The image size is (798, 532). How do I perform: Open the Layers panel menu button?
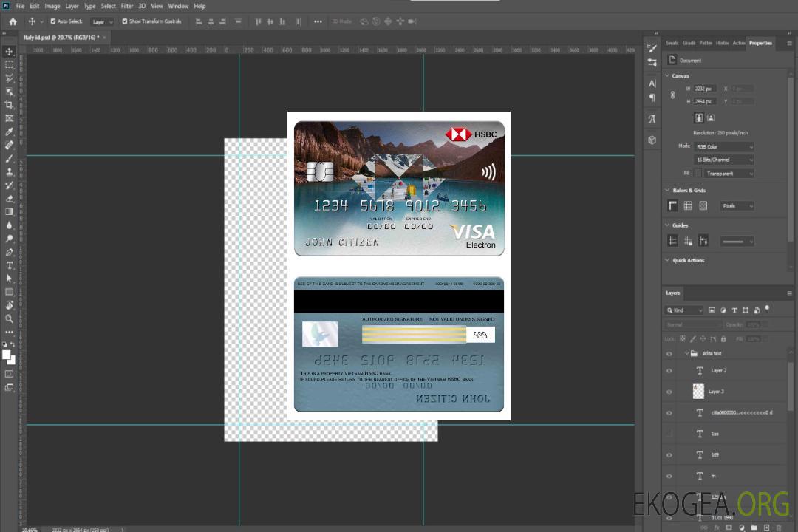(x=789, y=293)
